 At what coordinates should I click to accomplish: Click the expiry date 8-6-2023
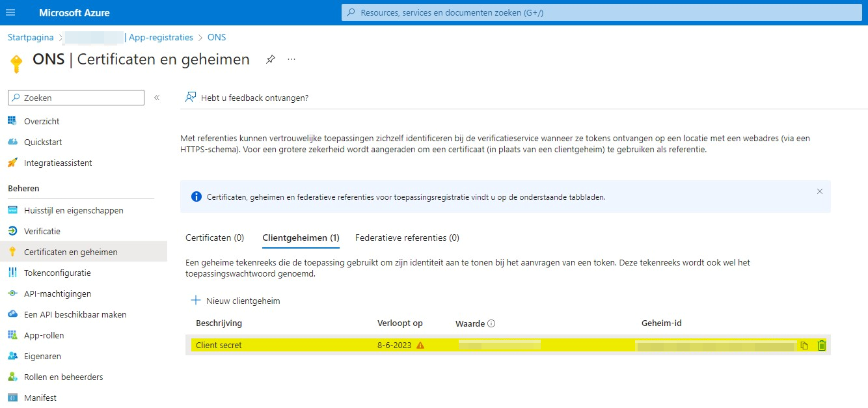point(394,346)
